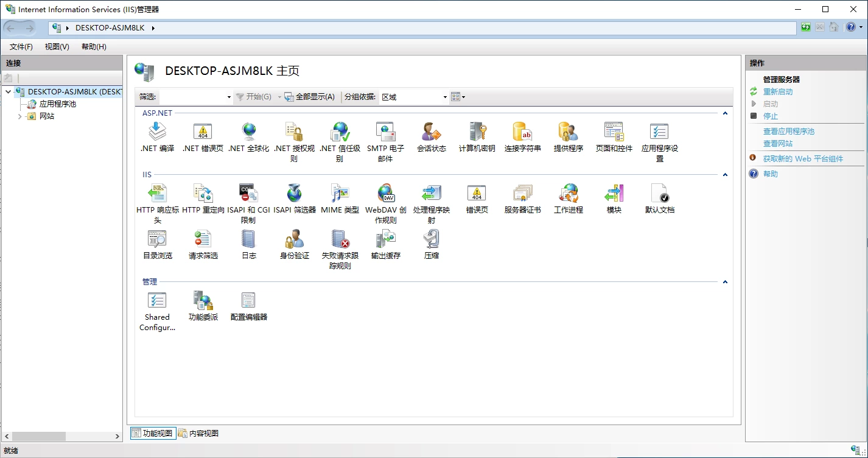This screenshot has width=868, height=458.
Task: Open the 提供程序 feature
Action: [568, 137]
